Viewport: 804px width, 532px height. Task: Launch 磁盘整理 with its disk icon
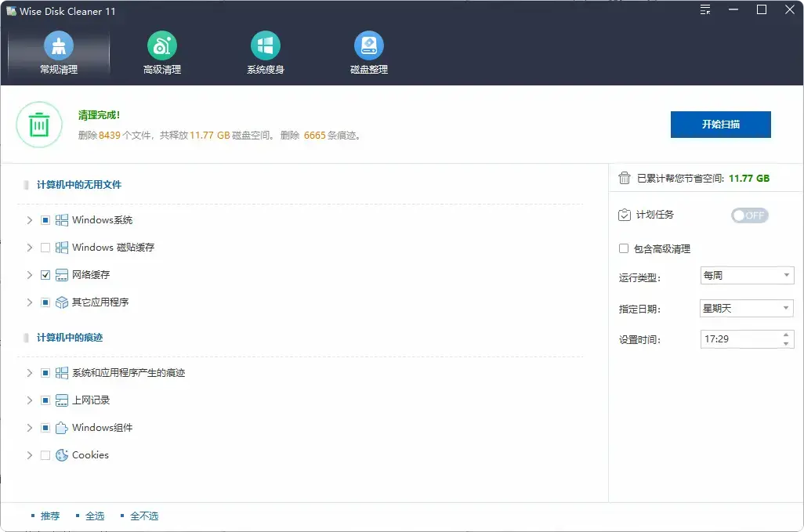[x=368, y=45]
